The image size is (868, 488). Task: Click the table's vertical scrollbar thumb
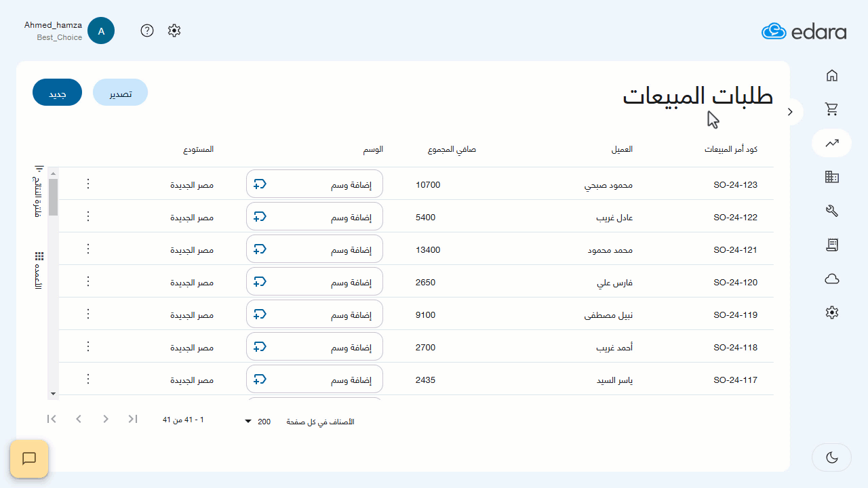click(x=53, y=197)
